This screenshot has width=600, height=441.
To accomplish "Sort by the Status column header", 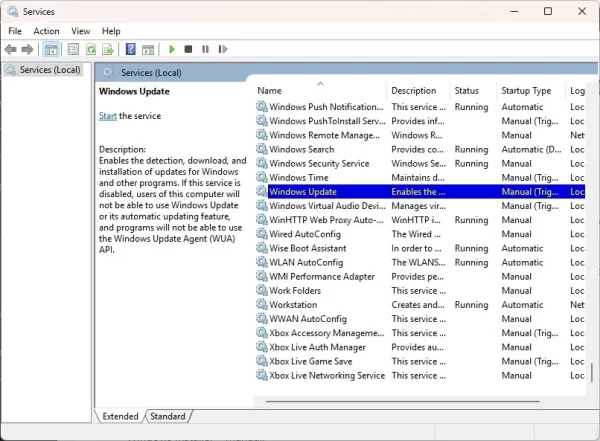I will (473, 90).
